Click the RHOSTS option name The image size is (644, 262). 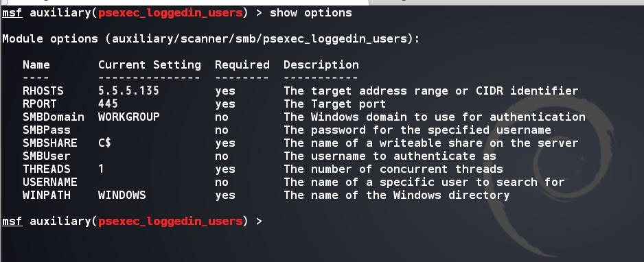coord(43,91)
